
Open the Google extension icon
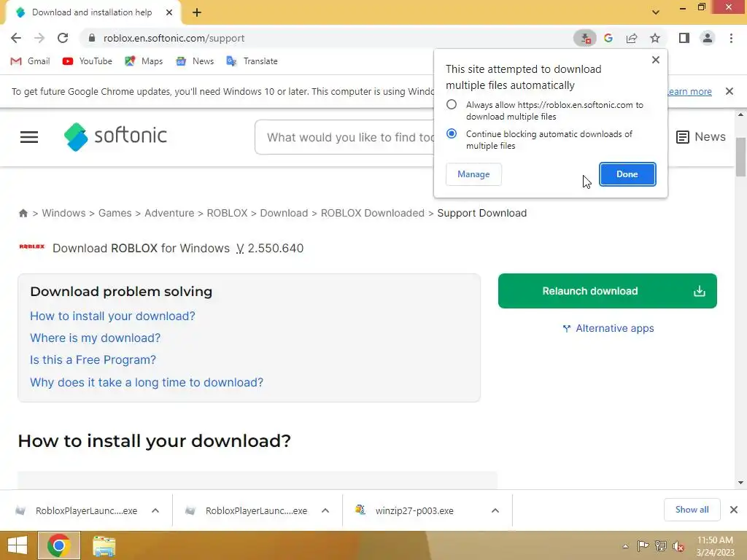[x=608, y=38]
